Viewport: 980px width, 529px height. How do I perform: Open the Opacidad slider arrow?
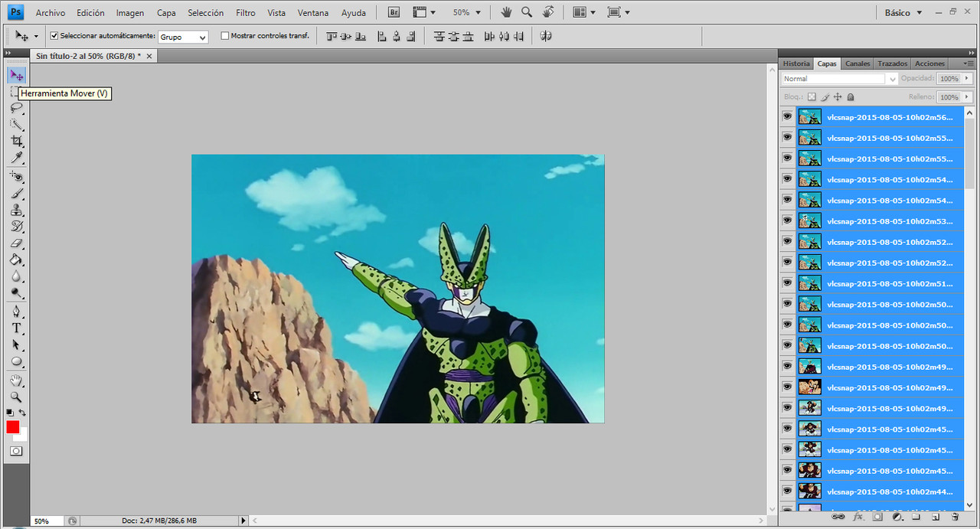click(967, 79)
